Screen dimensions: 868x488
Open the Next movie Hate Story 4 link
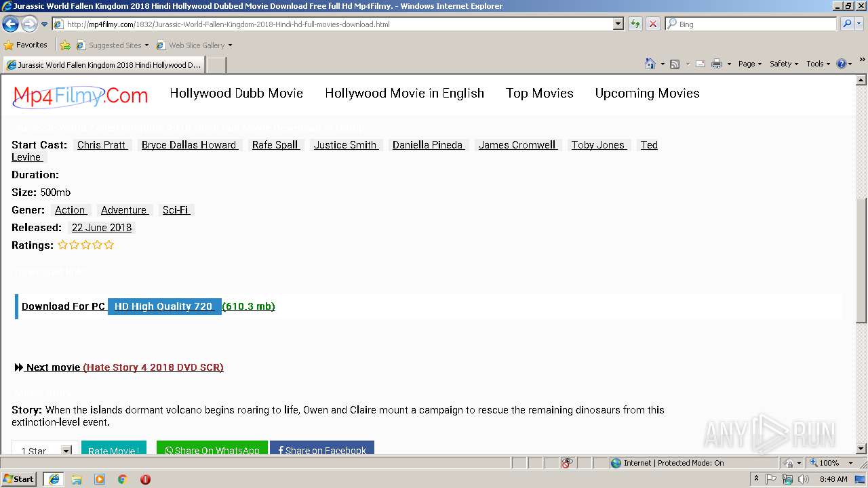pos(119,367)
